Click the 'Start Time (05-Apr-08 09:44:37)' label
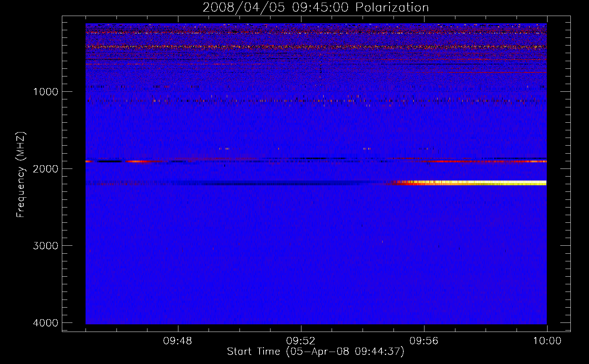The width and height of the screenshot is (589, 364). point(316,352)
